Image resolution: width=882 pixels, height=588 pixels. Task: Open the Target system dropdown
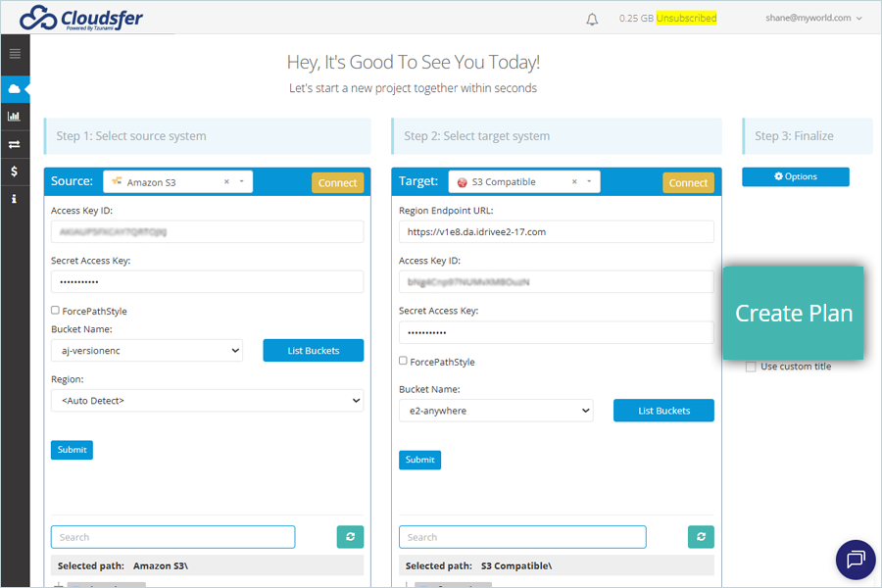[524, 181]
